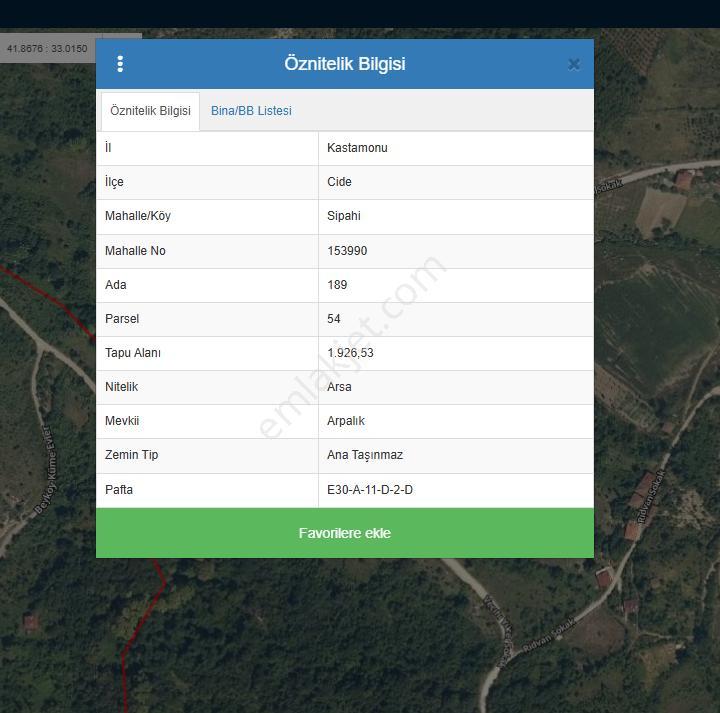The width and height of the screenshot is (720, 713).
Task: Click the Pafta row label
Action: [x=119, y=489]
